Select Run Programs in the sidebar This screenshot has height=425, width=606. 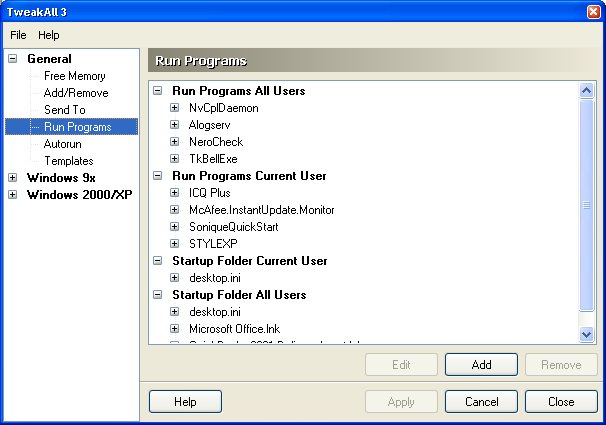[78, 127]
